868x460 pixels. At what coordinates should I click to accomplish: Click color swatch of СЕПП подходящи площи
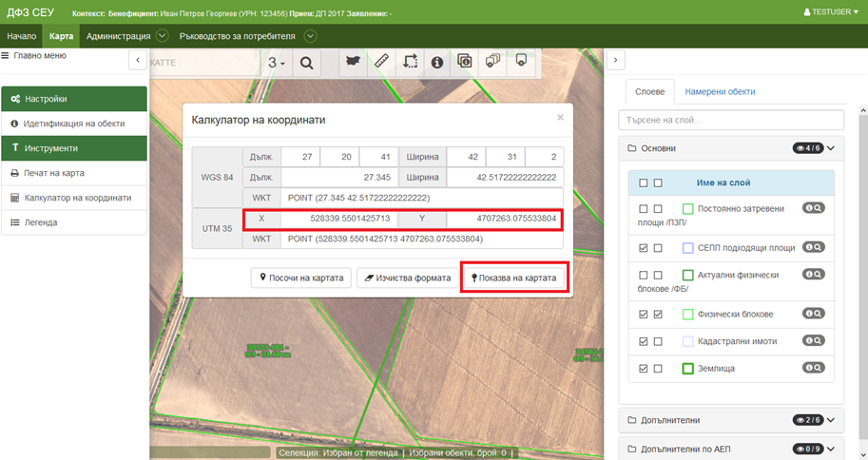pos(687,248)
